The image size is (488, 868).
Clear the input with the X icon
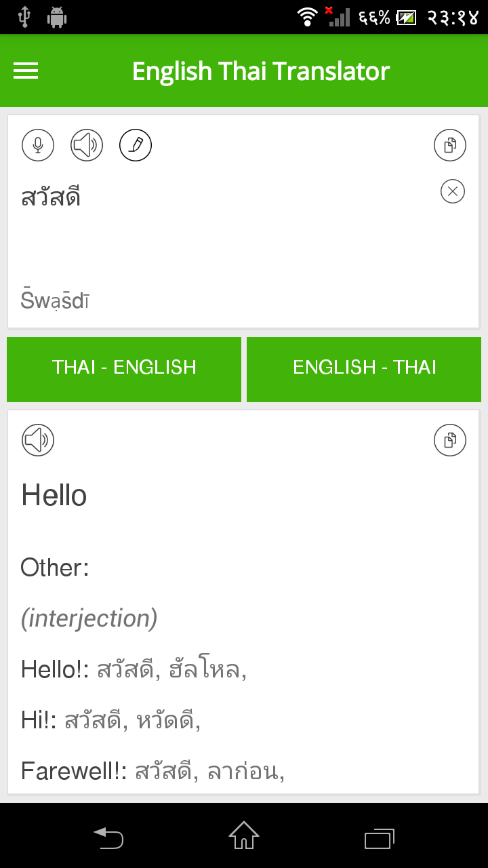[x=452, y=191]
